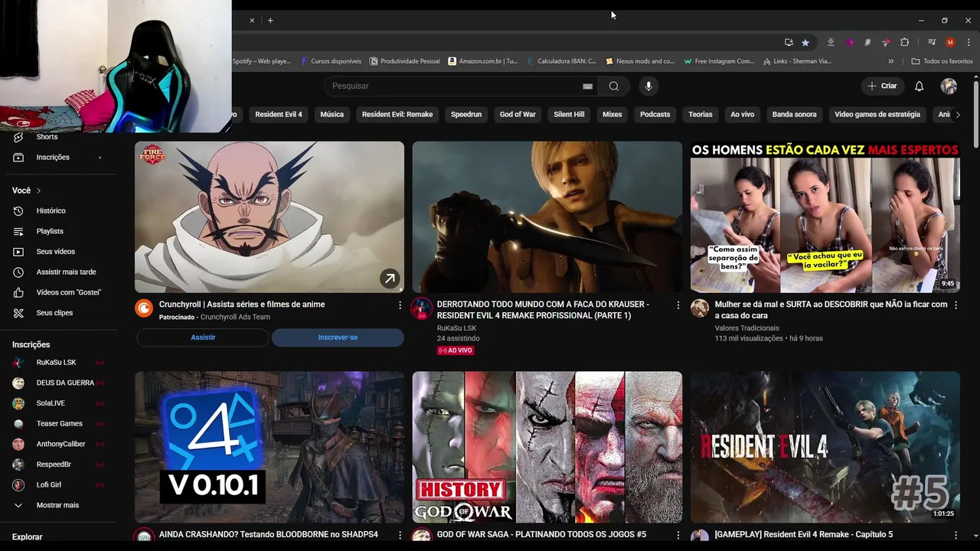Open options menu for Krauser knife video

[x=678, y=305]
